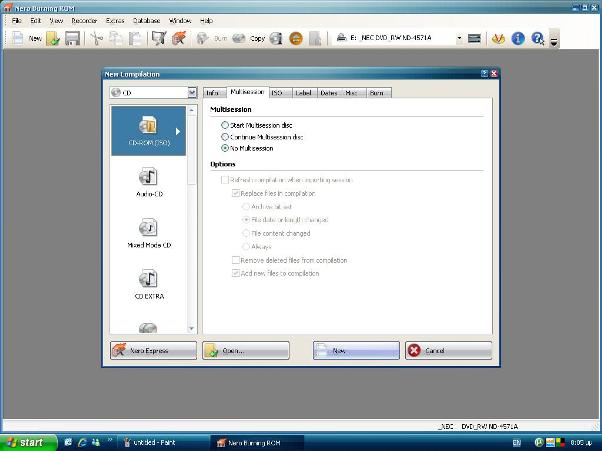Open the CD disc type dropdown

pyautogui.click(x=192, y=93)
